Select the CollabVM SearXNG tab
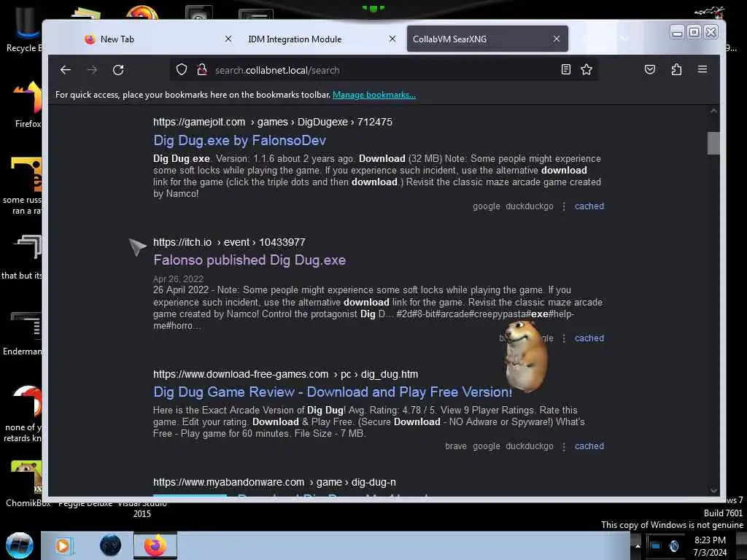 click(476, 39)
